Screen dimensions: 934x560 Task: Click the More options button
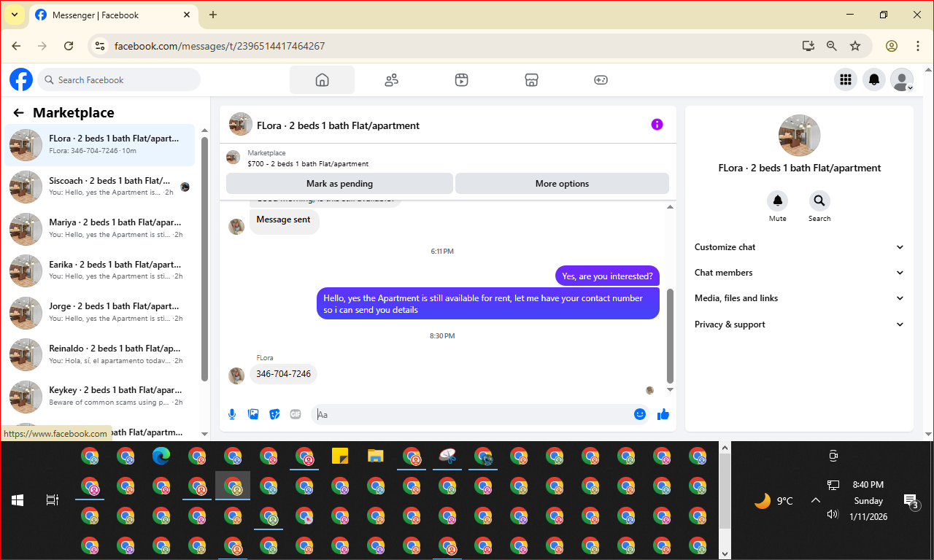562,184
